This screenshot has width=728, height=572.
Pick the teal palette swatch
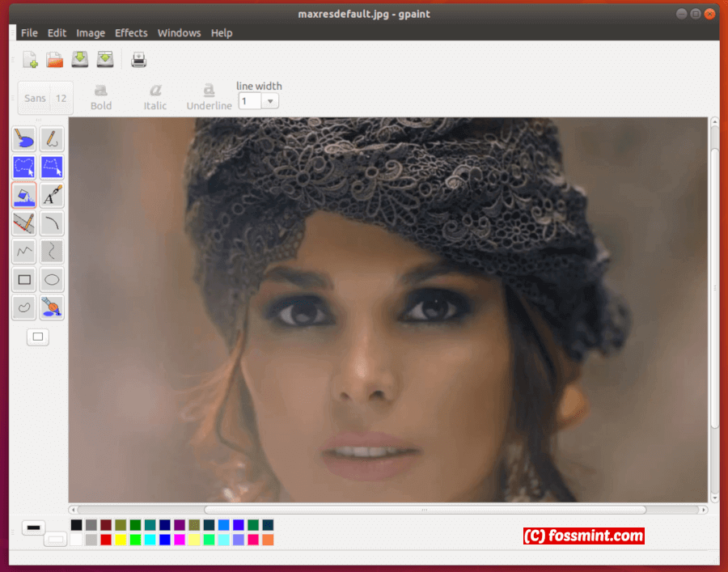click(x=150, y=524)
